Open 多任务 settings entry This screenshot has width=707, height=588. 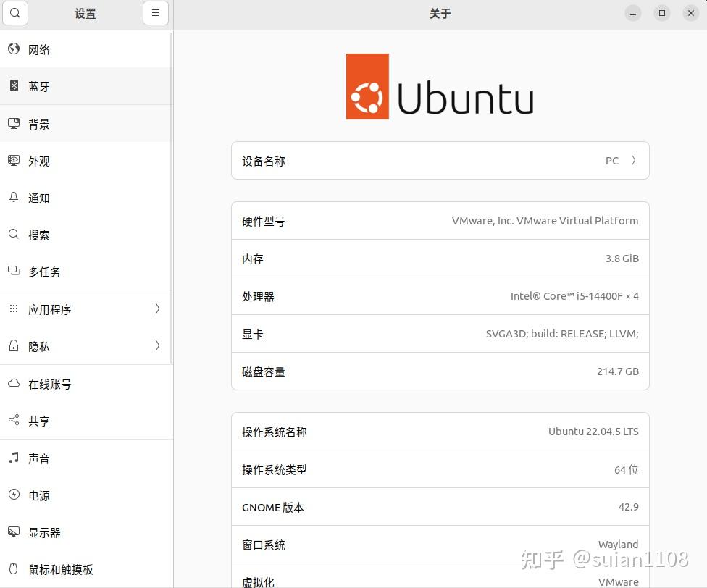[85, 272]
